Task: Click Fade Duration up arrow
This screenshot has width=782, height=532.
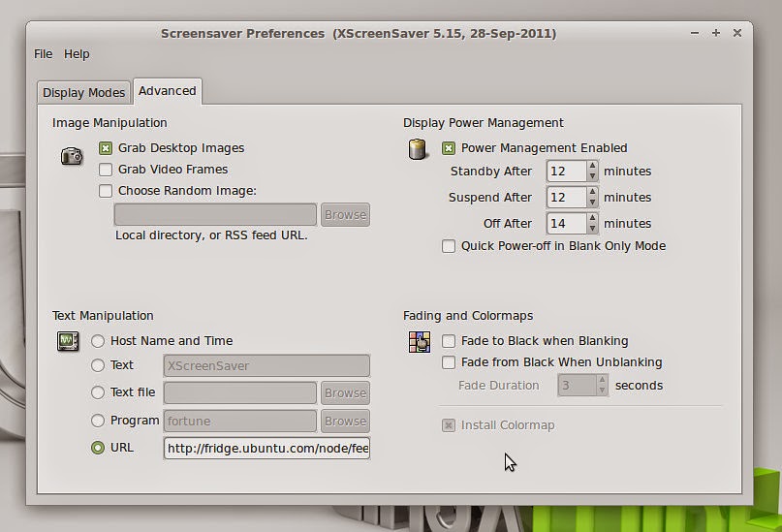Action: point(602,380)
